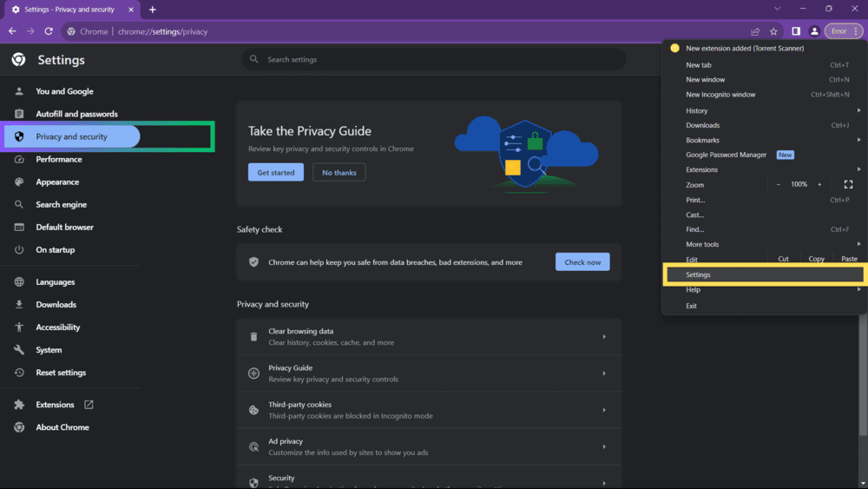Click the profile avatar icon
Viewport: 868px width, 489px height.
click(814, 31)
